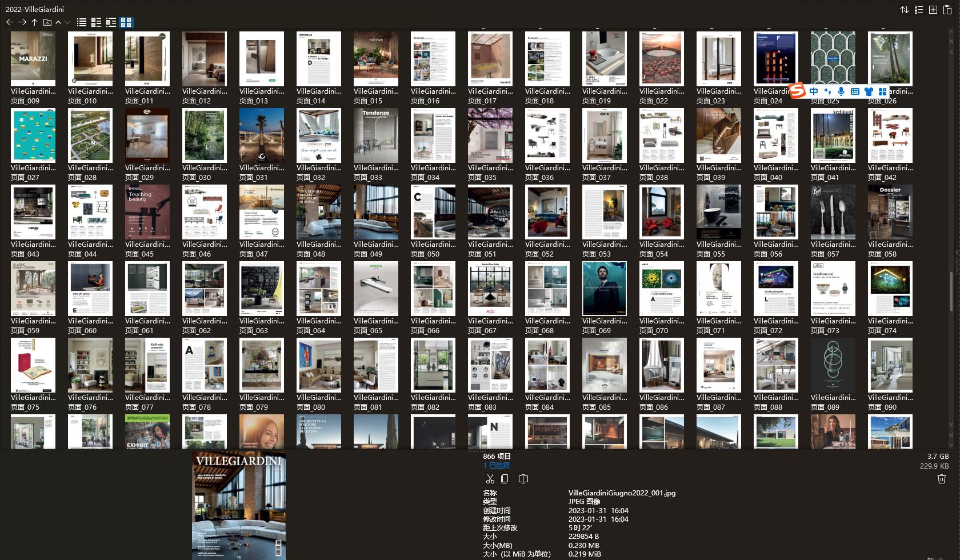Click the 2022-VilleGiardini folder tab
The width and height of the screenshot is (960, 560).
coord(34,9)
